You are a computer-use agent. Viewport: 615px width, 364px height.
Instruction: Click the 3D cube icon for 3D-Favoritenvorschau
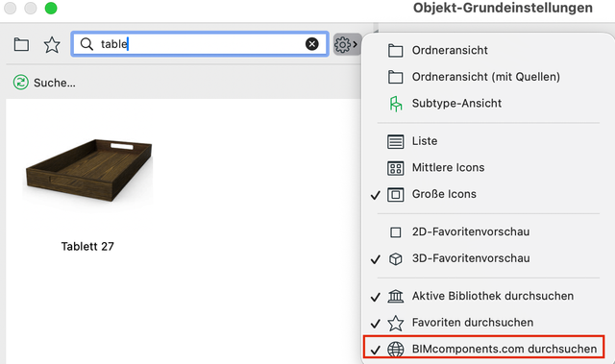[x=395, y=259]
